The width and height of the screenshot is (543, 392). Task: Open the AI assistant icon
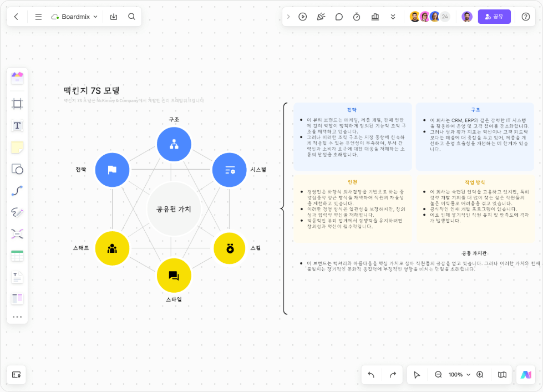coord(526,375)
